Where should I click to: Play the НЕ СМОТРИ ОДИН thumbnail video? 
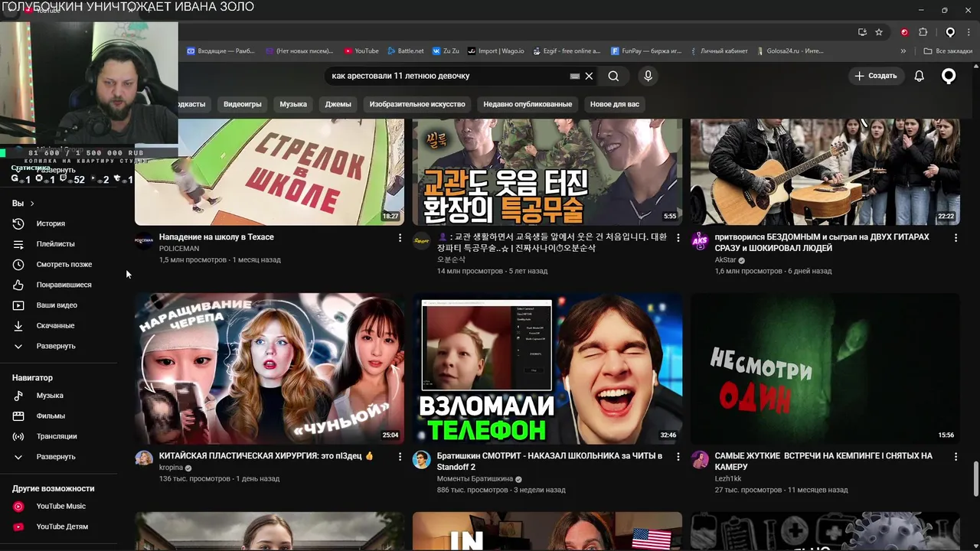pos(825,369)
